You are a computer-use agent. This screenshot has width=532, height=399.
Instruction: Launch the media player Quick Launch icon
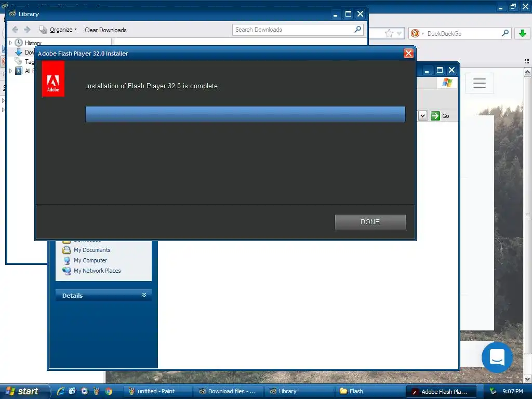84,391
